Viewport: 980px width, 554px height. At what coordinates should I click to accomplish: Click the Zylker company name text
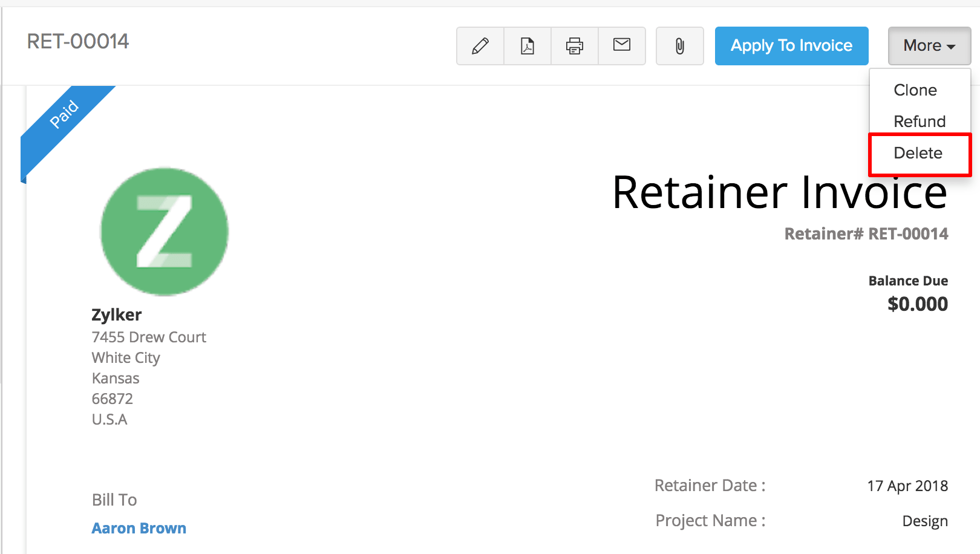pos(117,315)
